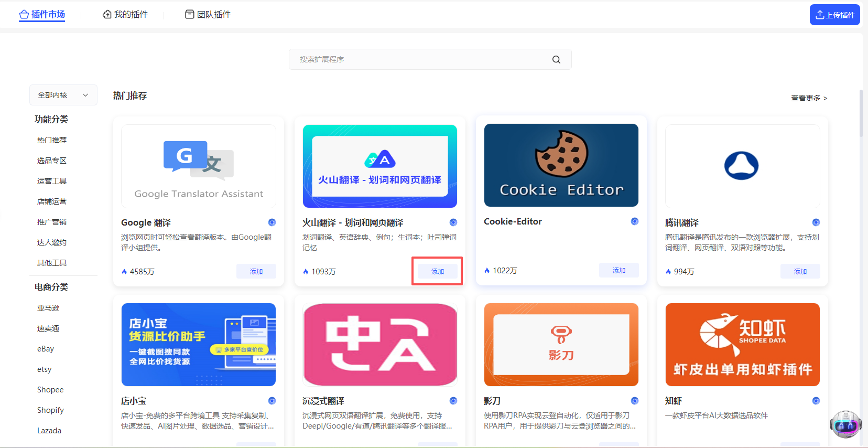Viewport: 868px width, 448px height.
Task: Add the Cookie-Editor plugin
Action: tap(619, 270)
